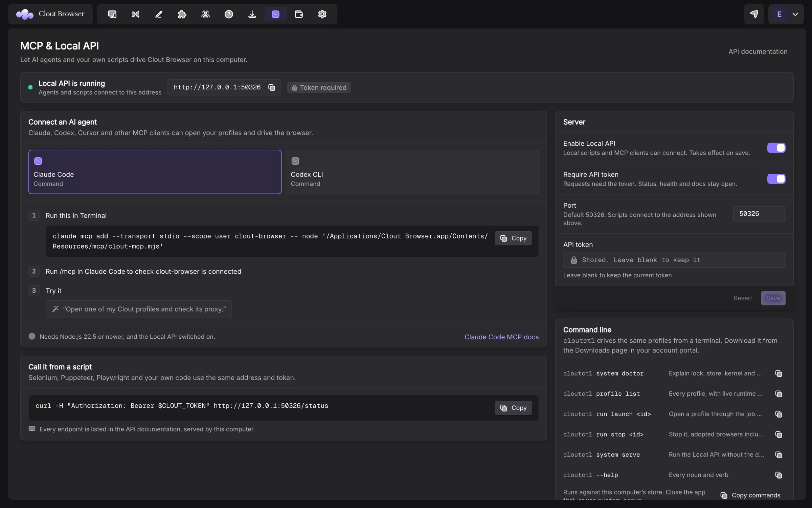The width and height of the screenshot is (812, 508).
Task: Open the devices/profiles icon in top toolbar
Action: tap(112, 14)
